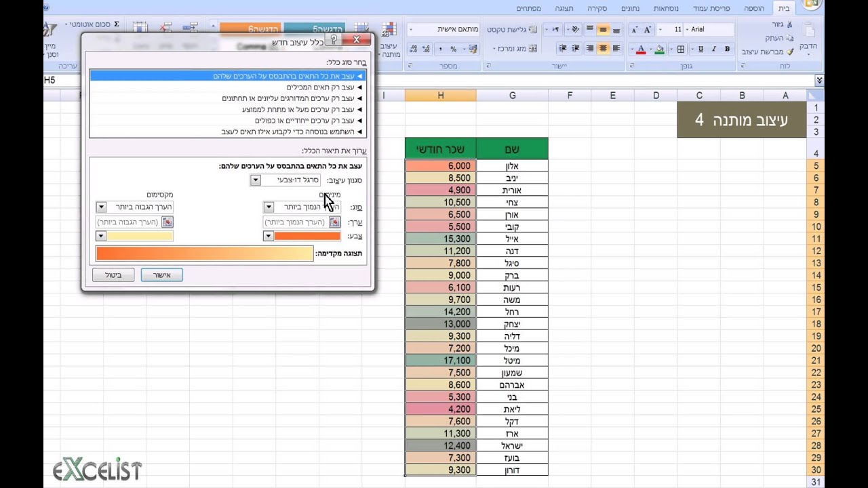Open maximum Type dropdown (הערך הגבוה ביותר)
868x488 pixels.
102,207
